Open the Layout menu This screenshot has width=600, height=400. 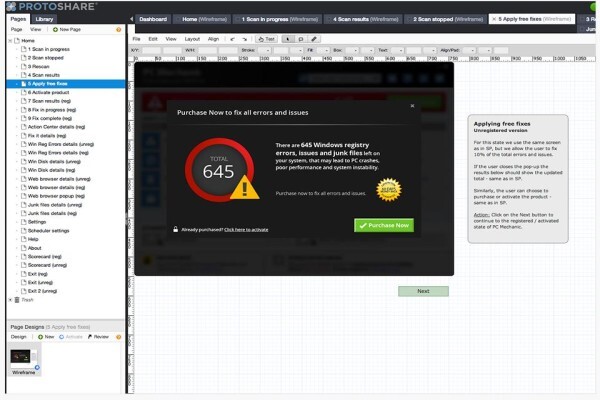click(x=192, y=39)
